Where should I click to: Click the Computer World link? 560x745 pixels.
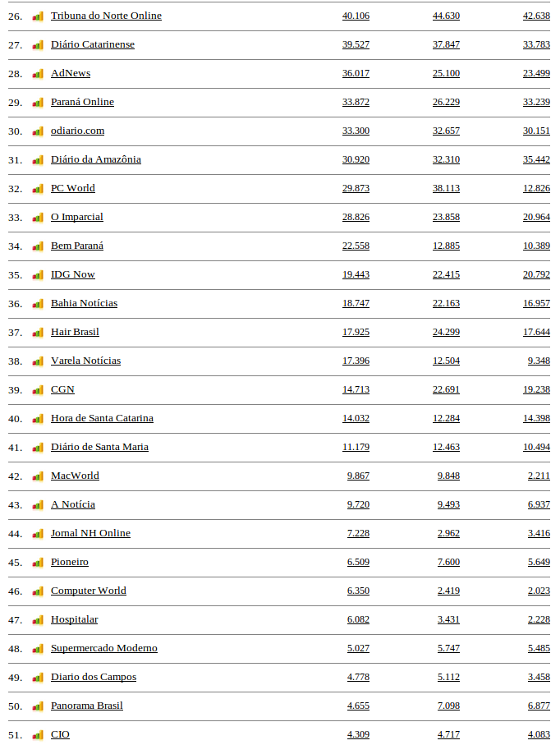tap(89, 591)
